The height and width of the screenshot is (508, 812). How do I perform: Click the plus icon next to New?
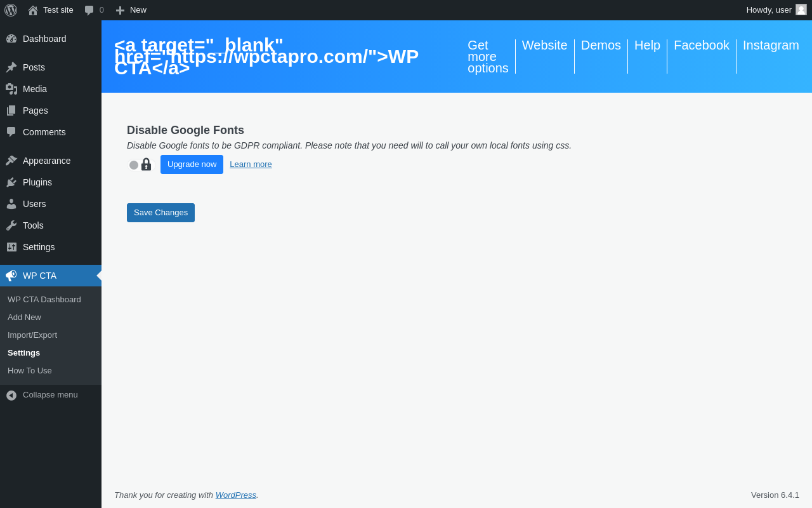[120, 10]
